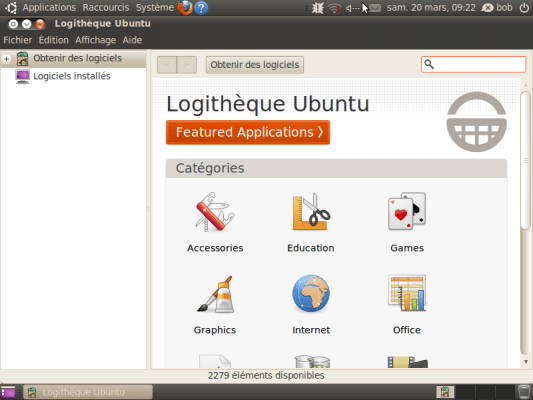Launch Firefox from the top panel

click(185, 7)
